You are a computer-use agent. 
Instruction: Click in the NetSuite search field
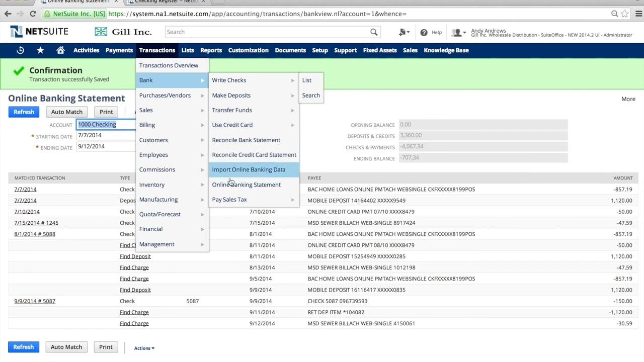coord(267,32)
